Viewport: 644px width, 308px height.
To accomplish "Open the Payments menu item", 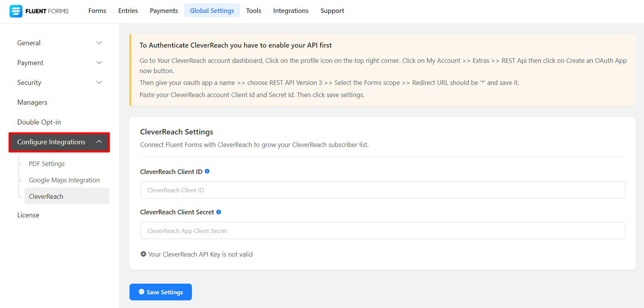I will click(164, 11).
